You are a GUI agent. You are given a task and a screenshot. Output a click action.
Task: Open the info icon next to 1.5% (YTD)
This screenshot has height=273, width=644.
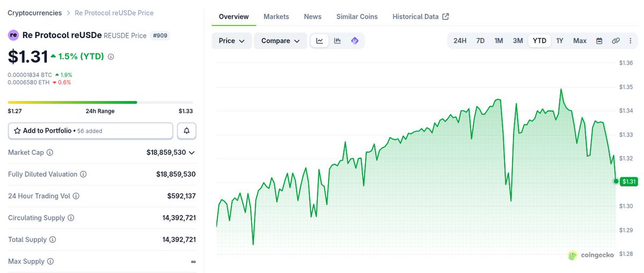point(111,57)
